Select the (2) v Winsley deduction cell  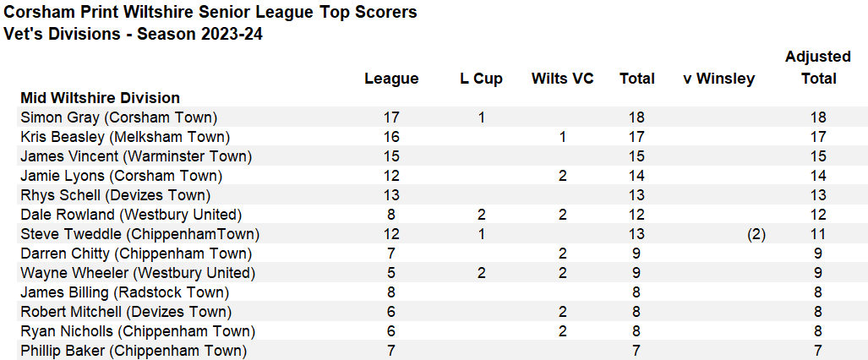(756, 234)
